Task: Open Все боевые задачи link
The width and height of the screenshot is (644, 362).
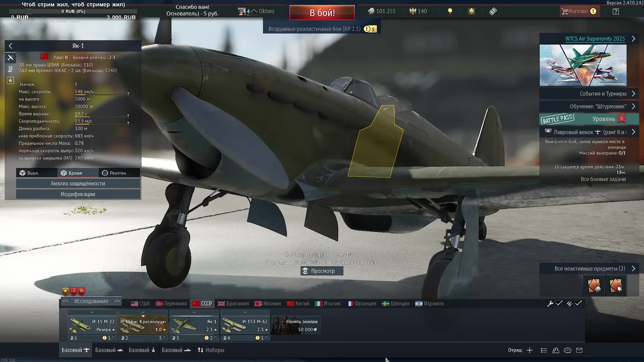Action: (603, 179)
